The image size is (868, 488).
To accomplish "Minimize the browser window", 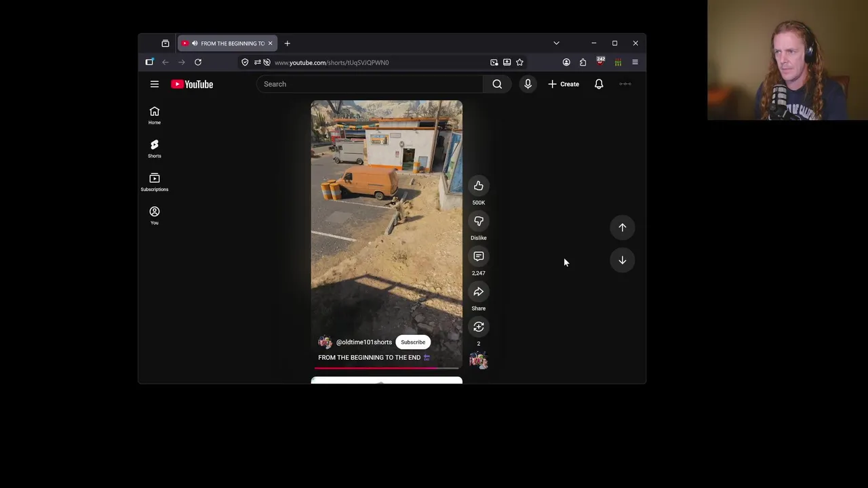I will point(594,43).
